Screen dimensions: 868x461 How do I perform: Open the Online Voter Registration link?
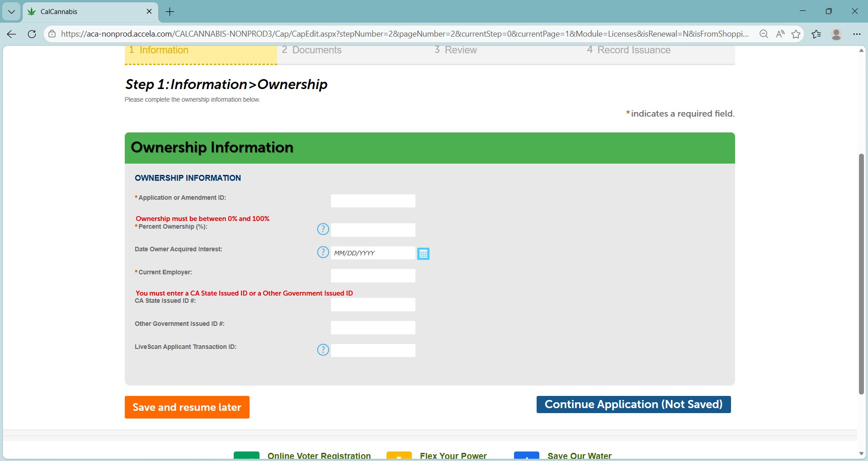pyautogui.click(x=319, y=456)
